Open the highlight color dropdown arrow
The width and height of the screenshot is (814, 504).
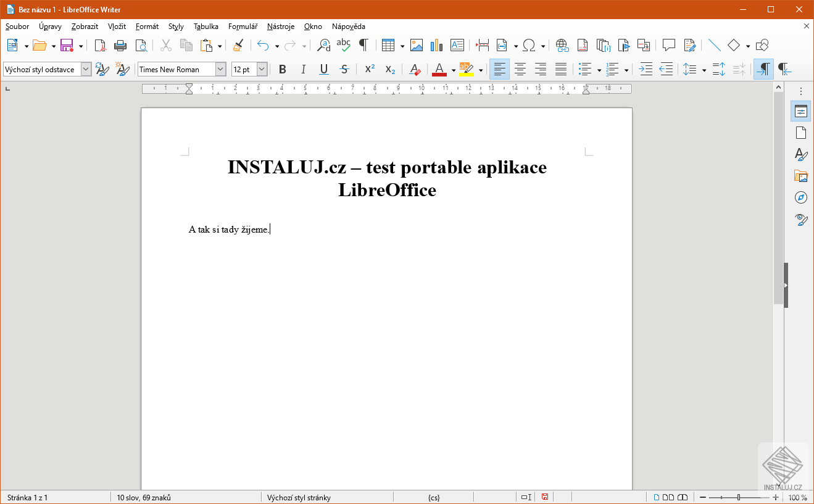pos(480,69)
